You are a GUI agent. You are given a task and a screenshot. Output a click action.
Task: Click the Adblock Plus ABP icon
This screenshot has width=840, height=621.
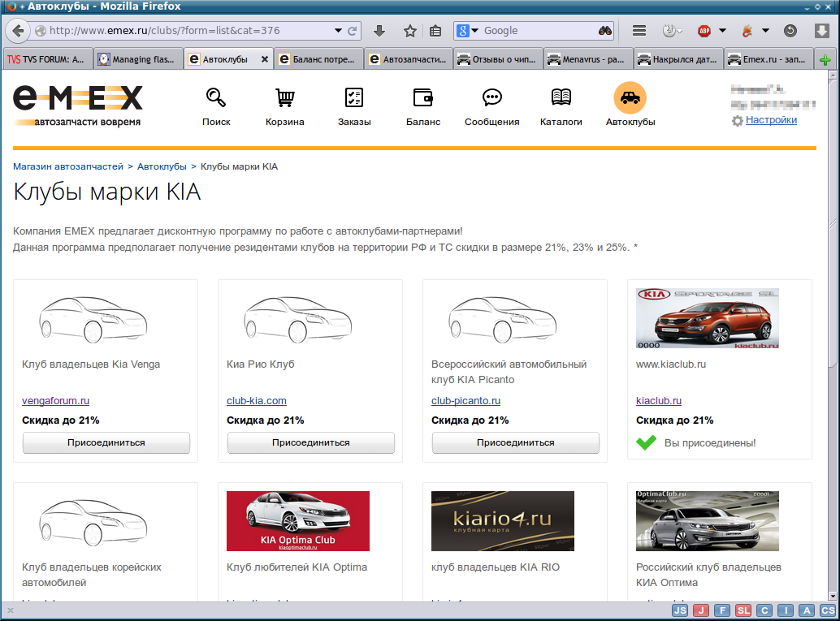704,31
